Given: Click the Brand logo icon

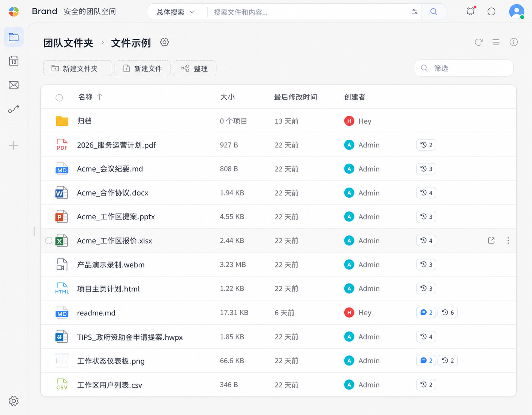Looking at the screenshot, I should tap(14, 12).
